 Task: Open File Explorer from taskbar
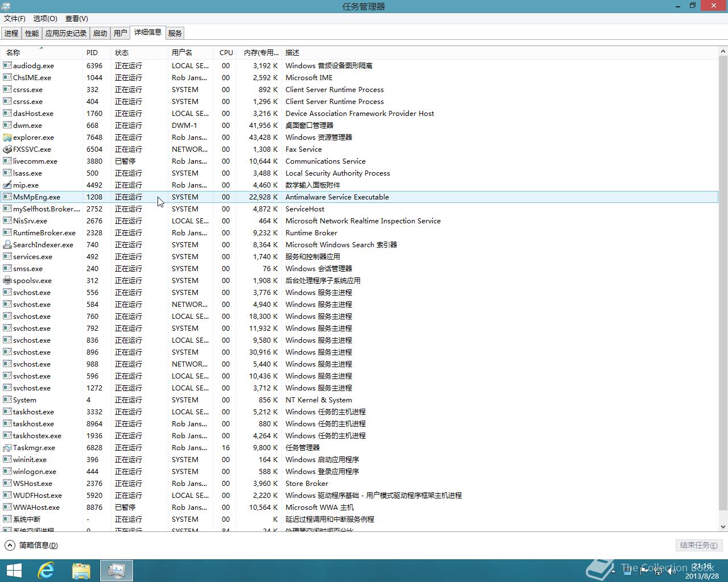pyautogui.click(x=81, y=571)
